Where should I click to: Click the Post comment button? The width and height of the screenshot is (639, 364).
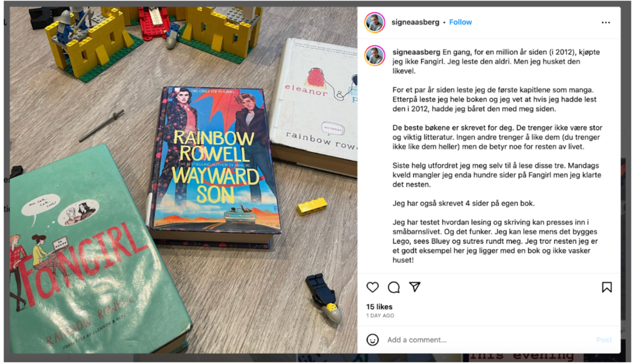point(604,340)
